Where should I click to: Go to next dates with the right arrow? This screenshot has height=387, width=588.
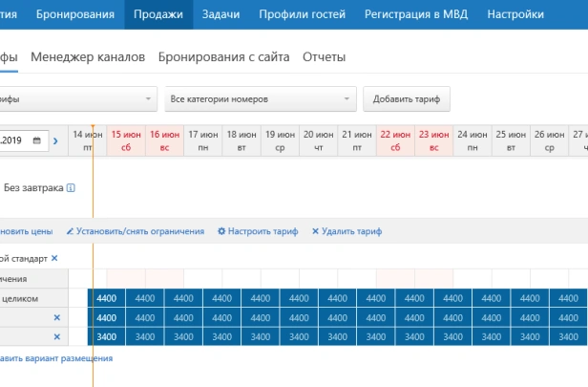pos(55,141)
